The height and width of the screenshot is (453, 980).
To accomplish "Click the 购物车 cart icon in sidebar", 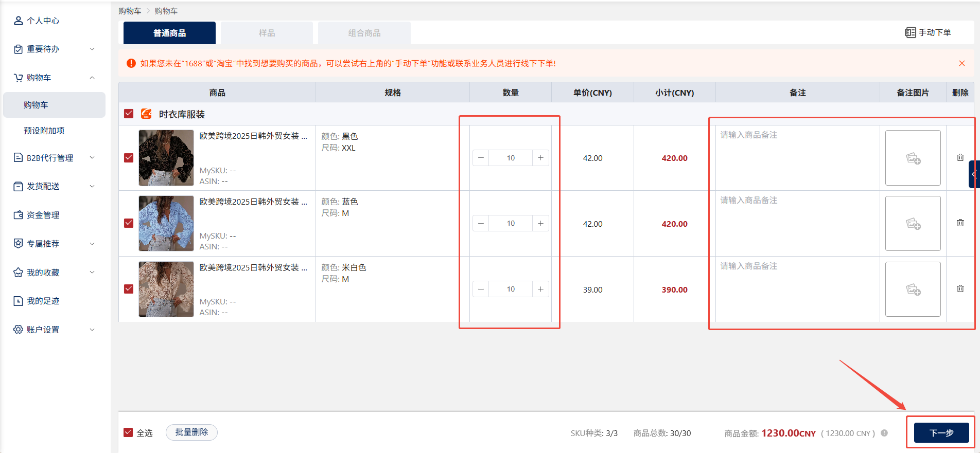I will click(18, 78).
